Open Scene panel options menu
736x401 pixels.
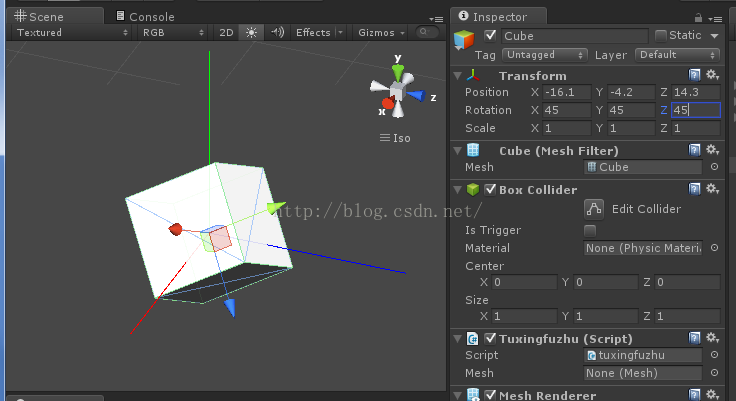pyautogui.click(x=436, y=19)
